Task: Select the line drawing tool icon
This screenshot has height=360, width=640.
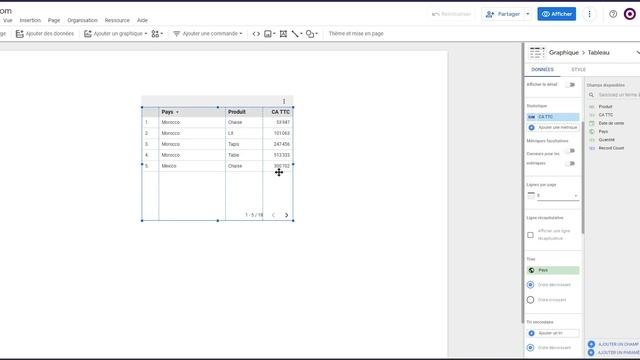Action: [x=296, y=34]
